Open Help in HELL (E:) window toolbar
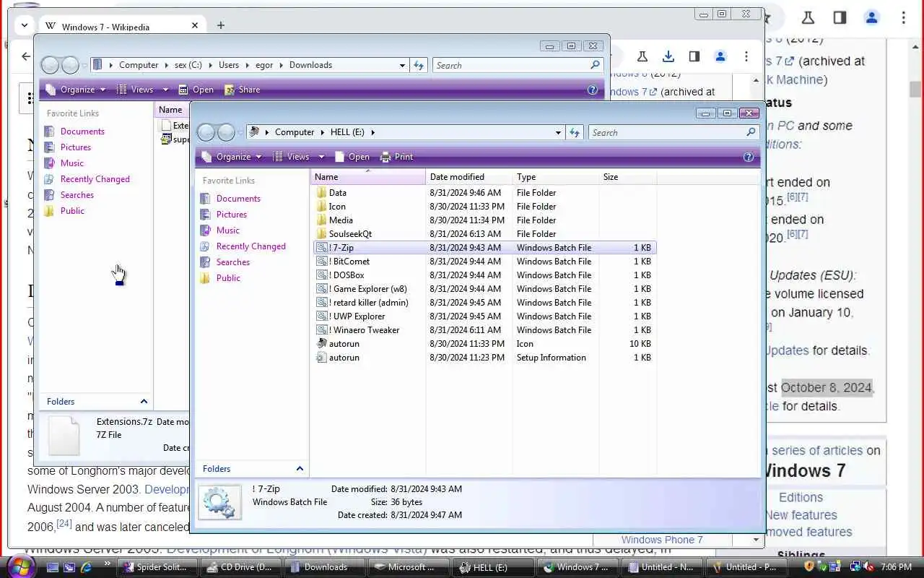 pos(749,157)
